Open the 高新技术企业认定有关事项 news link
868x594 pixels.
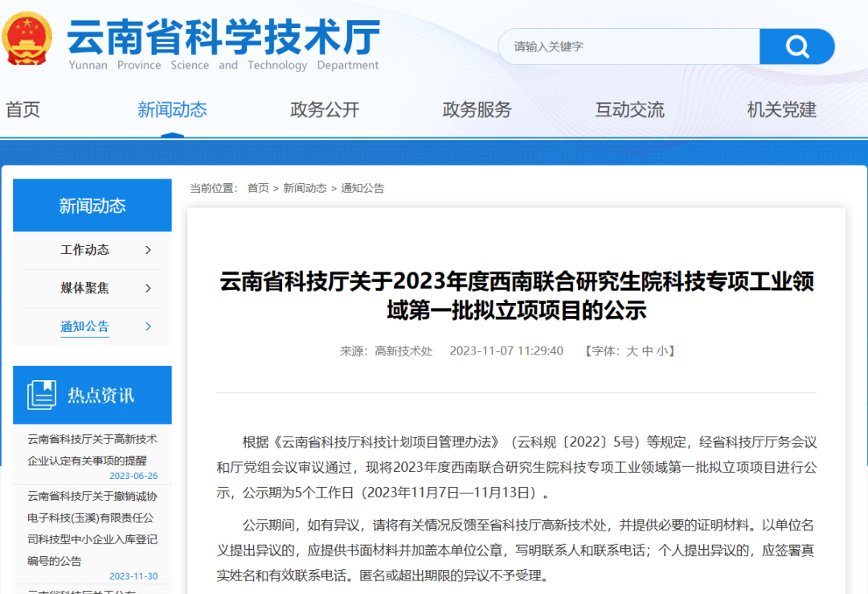92,449
